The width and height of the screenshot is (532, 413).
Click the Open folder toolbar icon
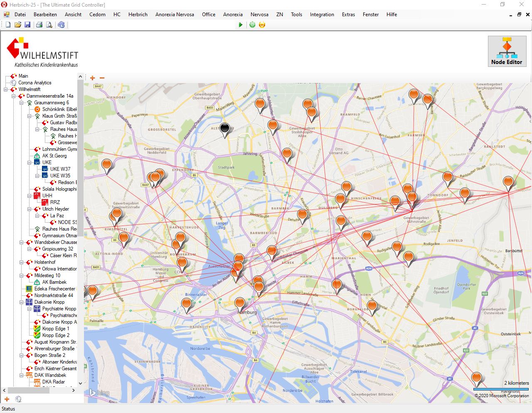click(17, 25)
